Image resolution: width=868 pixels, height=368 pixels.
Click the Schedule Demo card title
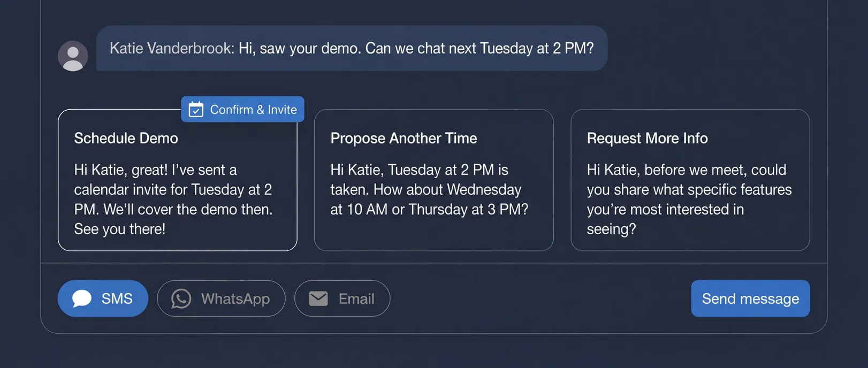coord(126,139)
